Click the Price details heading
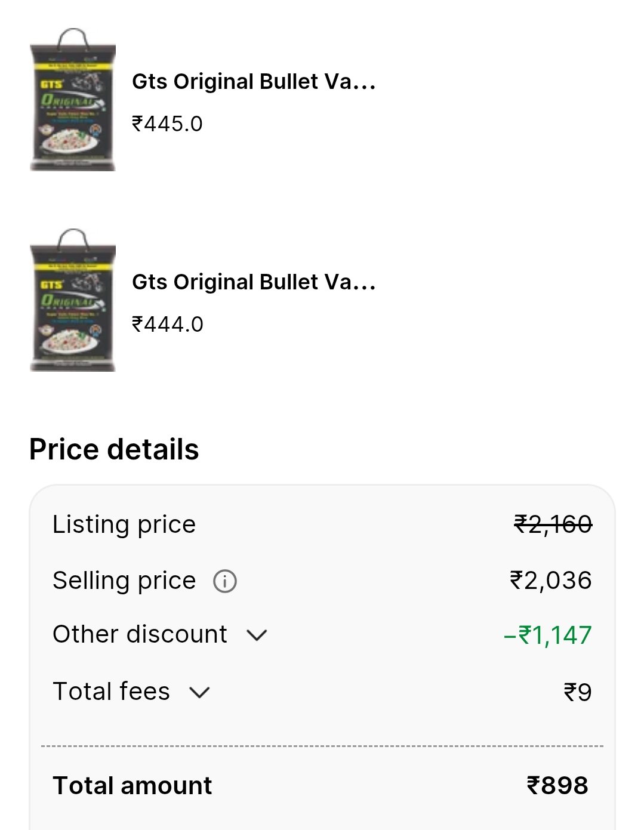Image resolution: width=644 pixels, height=830 pixels. click(x=114, y=449)
